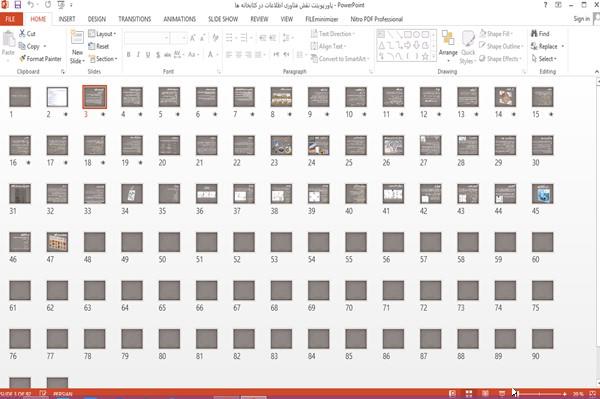Insert a New Slide
Image resolution: width=600 pixels, height=399 pixels.
tap(77, 47)
